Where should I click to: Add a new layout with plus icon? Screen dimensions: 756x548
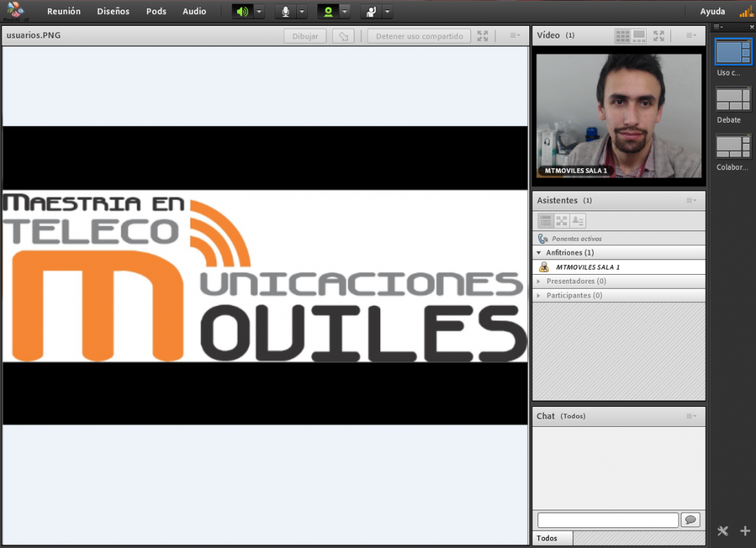pyautogui.click(x=745, y=530)
